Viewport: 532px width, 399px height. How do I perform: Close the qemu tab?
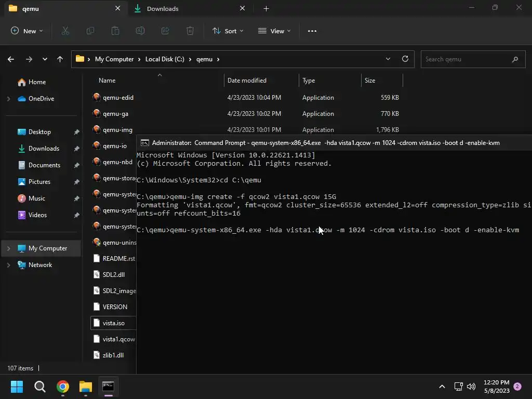point(118,8)
